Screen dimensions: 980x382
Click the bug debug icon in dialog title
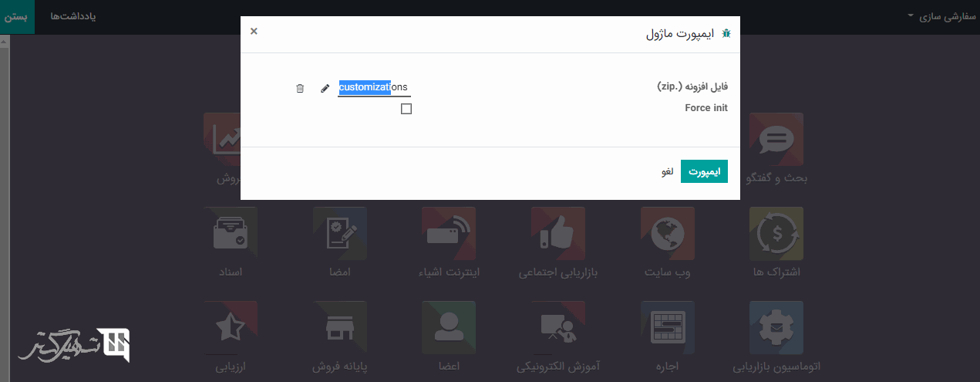[726, 34]
